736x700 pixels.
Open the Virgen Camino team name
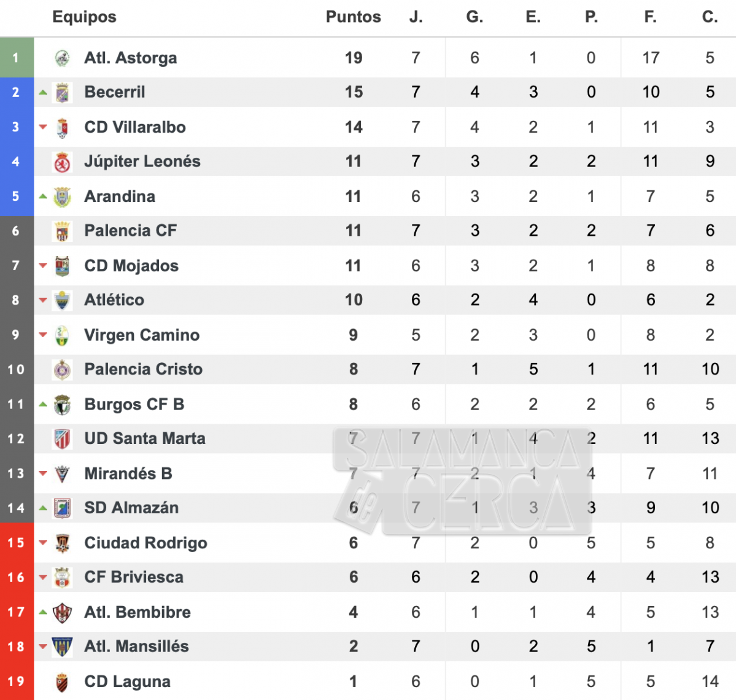[142, 335]
